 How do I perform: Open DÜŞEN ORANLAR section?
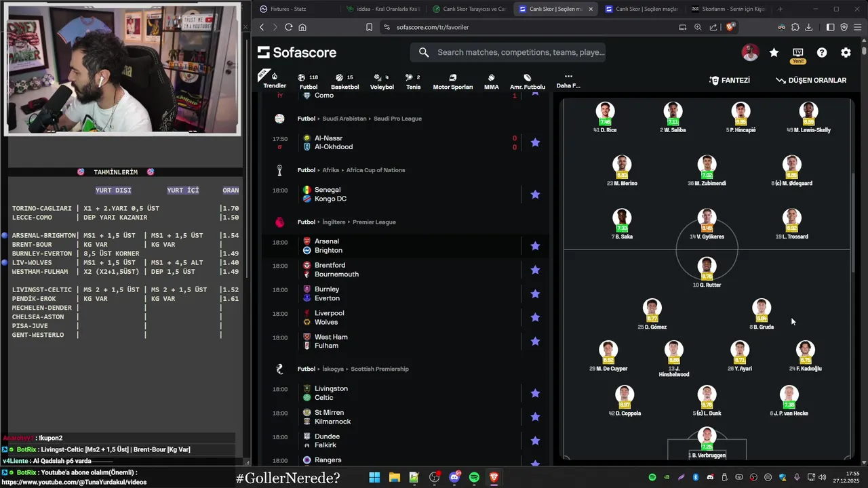(x=811, y=80)
